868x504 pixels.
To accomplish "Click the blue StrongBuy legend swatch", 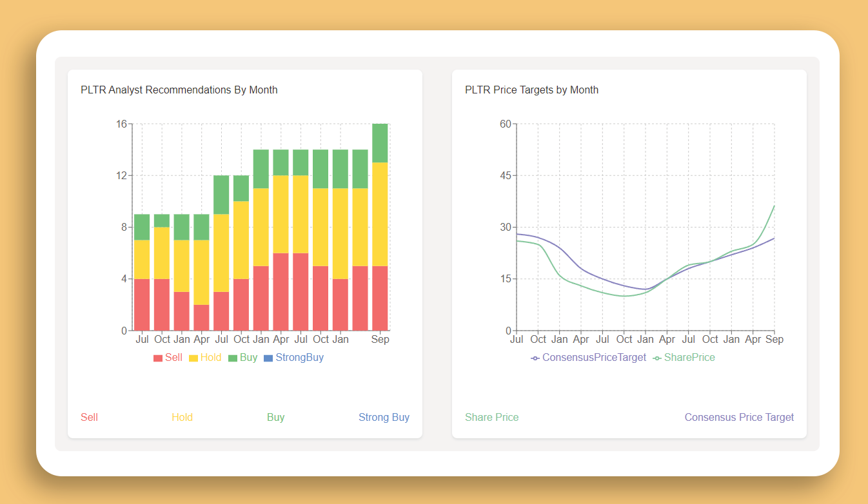I will (x=270, y=357).
